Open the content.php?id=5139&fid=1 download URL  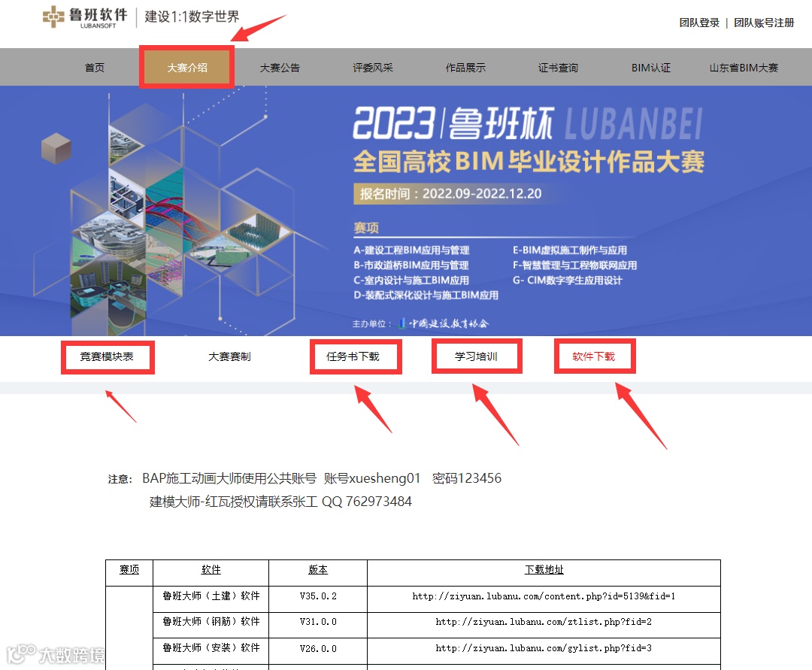[544, 596]
